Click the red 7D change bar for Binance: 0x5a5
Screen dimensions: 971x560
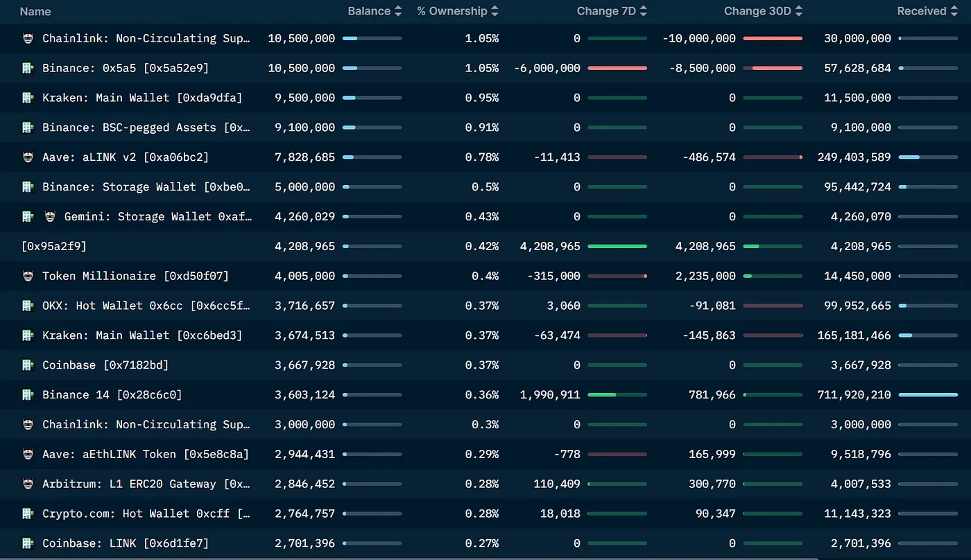click(x=617, y=68)
